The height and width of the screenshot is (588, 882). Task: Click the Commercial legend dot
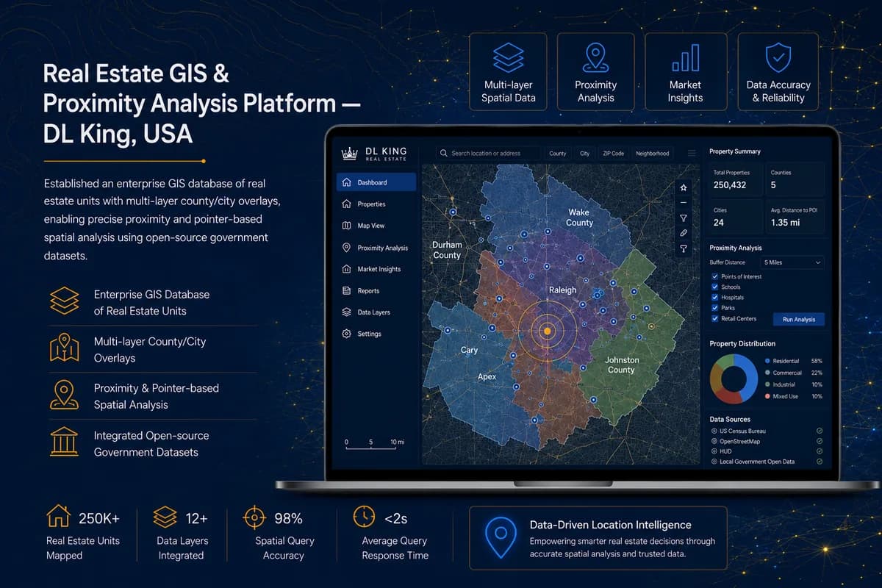[767, 373]
